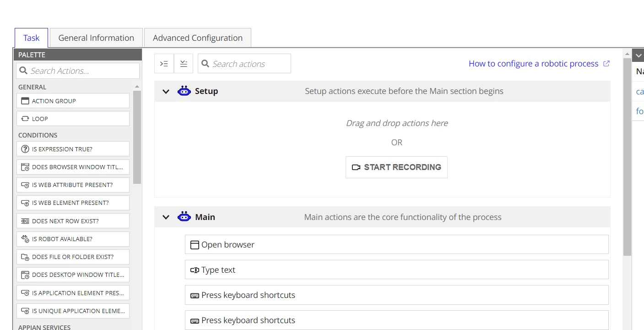The width and height of the screenshot is (644, 330).
Task: Click the Is Application Element Present icon
Action: 25,293
